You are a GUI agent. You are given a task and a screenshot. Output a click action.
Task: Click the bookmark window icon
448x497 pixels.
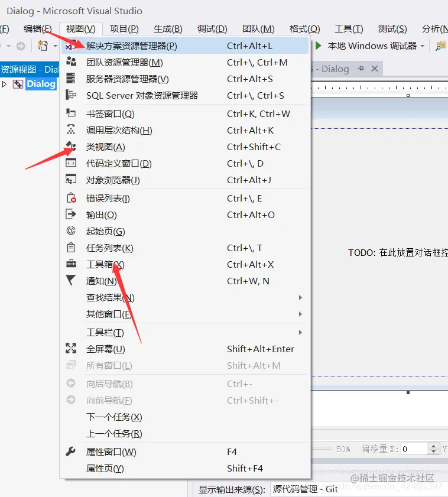click(71, 113)
